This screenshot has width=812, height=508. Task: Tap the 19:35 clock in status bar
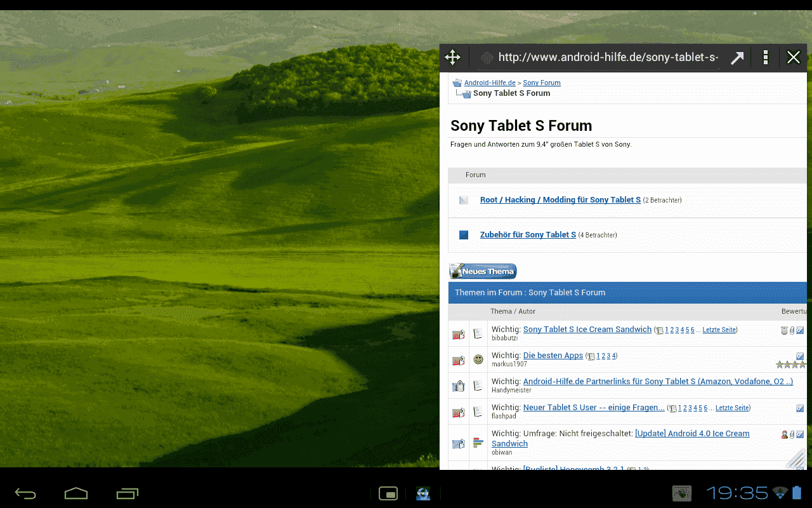[737, 493]
